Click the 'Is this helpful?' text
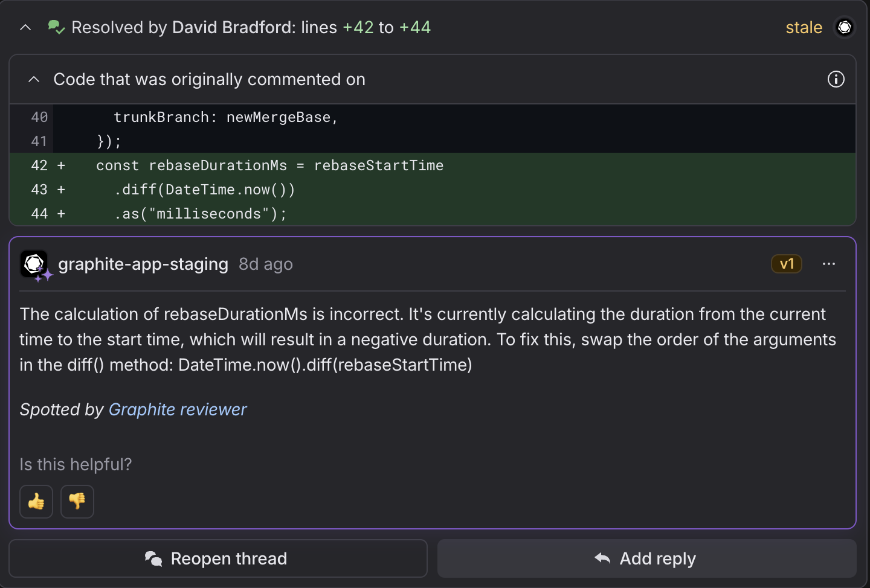This screenshot has width=870, height=588. pyautogui.click(x=76, y=464)
